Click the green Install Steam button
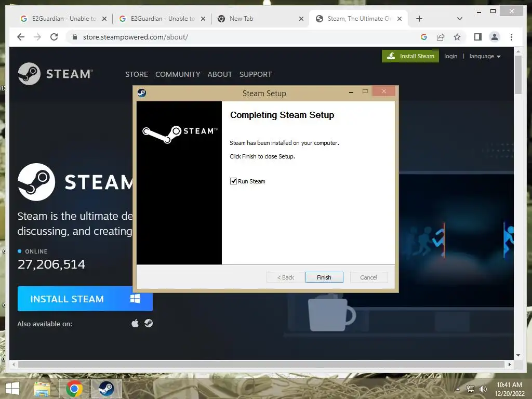The image size is (532, 399). coord(410,56)
